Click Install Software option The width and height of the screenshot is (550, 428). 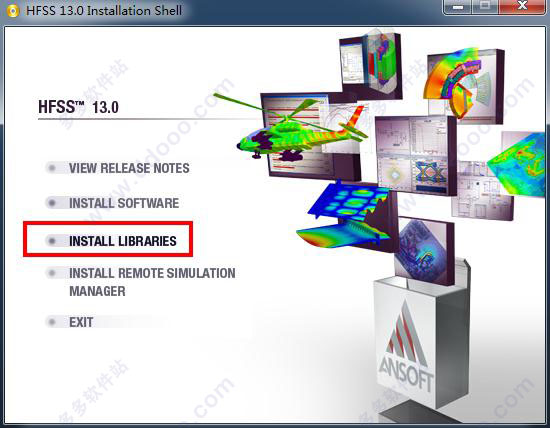[124, 203]
